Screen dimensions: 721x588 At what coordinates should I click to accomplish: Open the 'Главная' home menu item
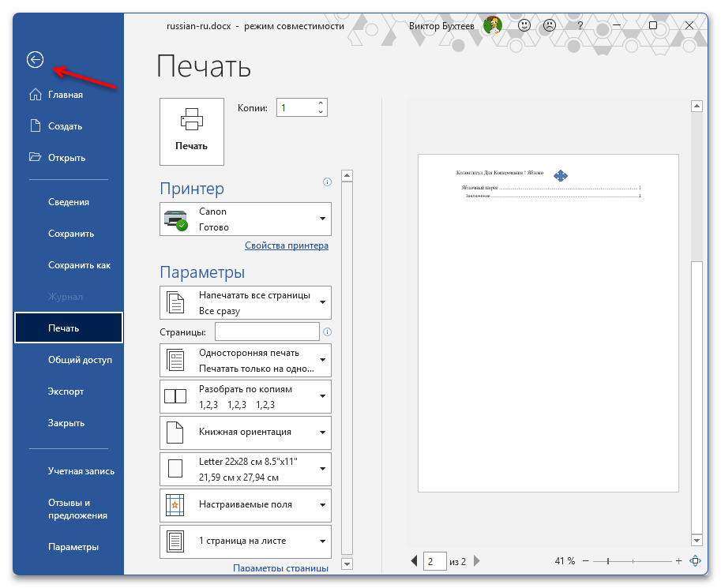[x=69, y=95]
